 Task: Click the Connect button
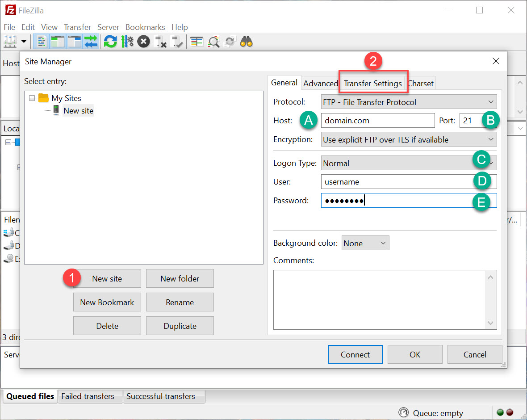(355, 354)
